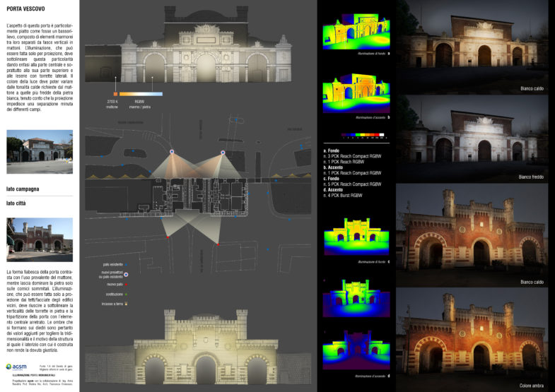Click the rainbow false-color scale bar
This screenshot has height=392, width=555.
pos(363,135)
